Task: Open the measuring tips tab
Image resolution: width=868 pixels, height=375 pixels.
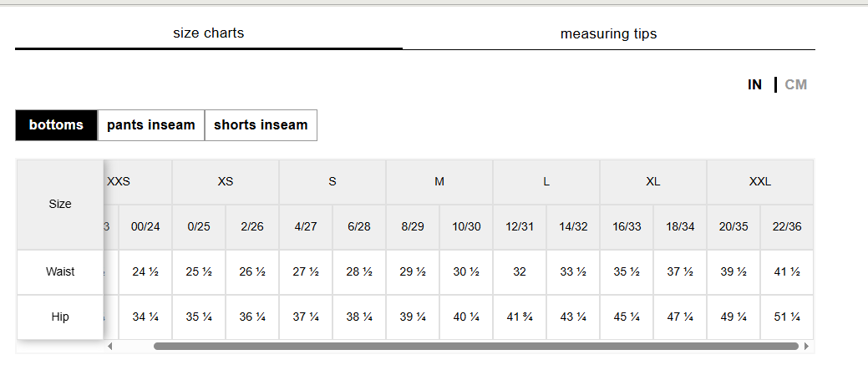Action: pyautogui.click(x=608, y=33)
